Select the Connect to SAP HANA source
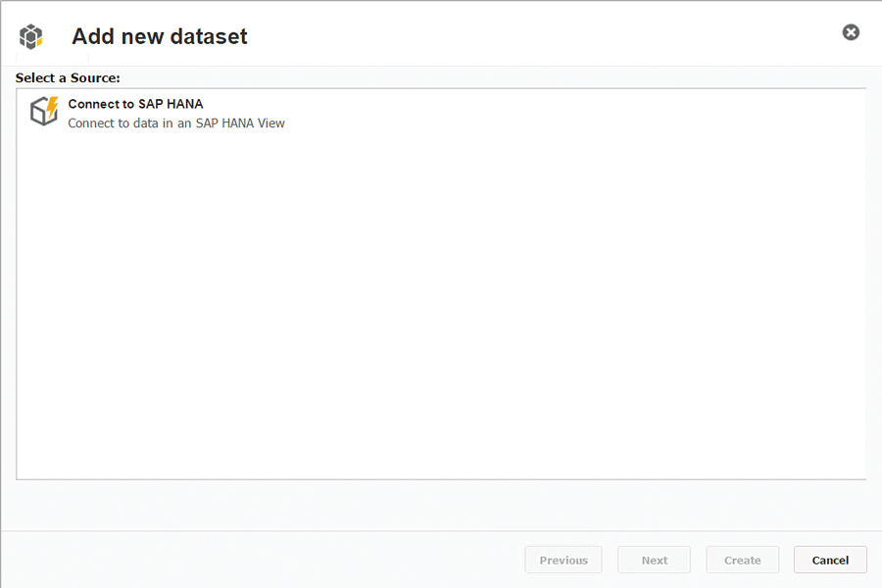The image size is (882, 588). click(x=135, y=104)
